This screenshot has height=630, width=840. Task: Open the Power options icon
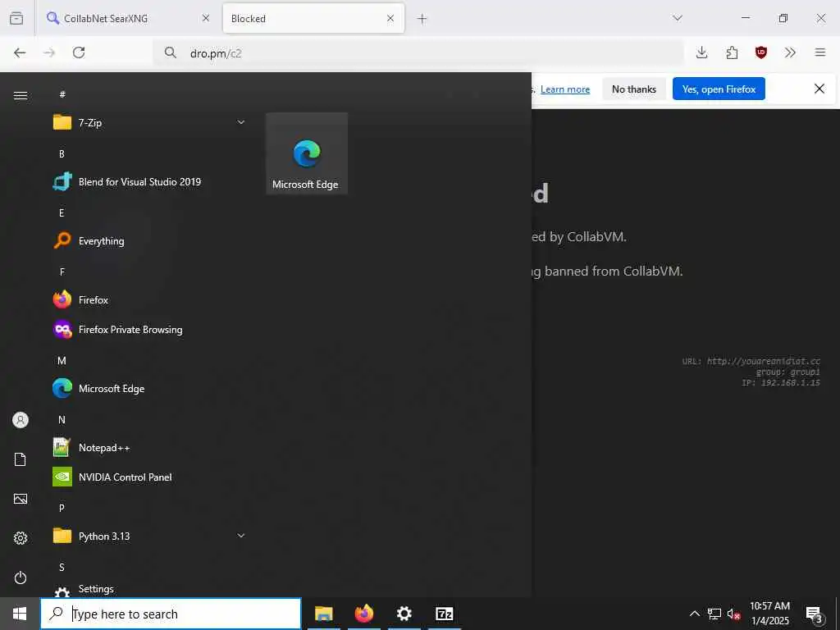[x=21, y=577]
